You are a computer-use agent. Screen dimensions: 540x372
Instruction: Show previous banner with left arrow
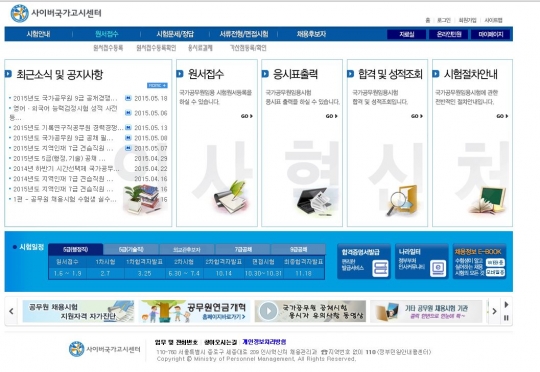11,311
